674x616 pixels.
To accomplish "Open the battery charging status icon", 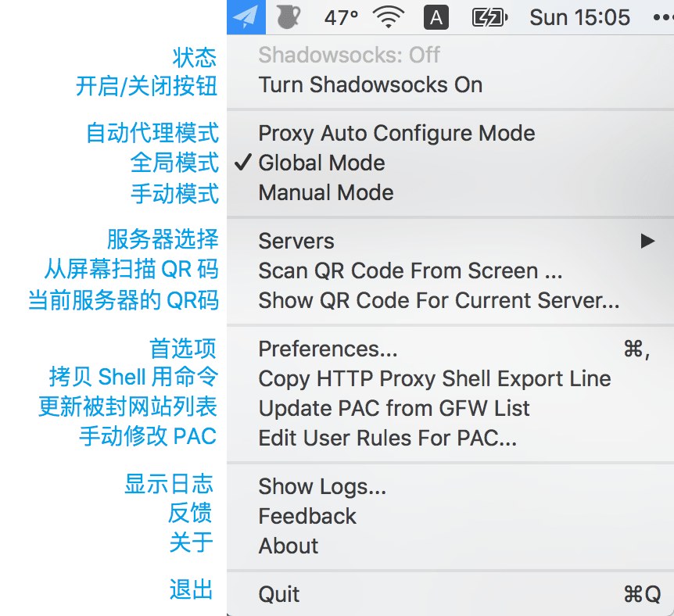I will (x=489, y=18).
